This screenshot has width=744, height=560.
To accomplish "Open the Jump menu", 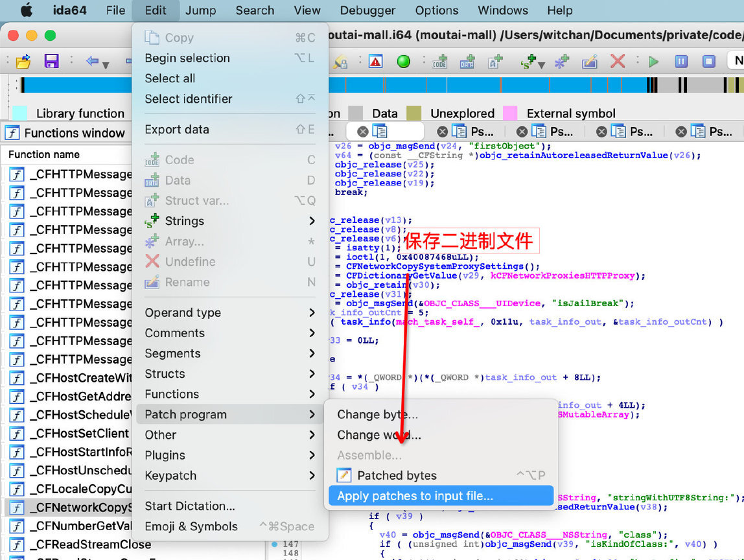I will click(200, 10).
